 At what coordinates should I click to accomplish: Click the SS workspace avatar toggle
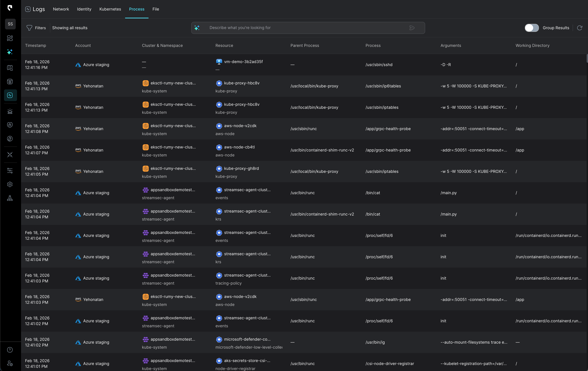point(10,24)
